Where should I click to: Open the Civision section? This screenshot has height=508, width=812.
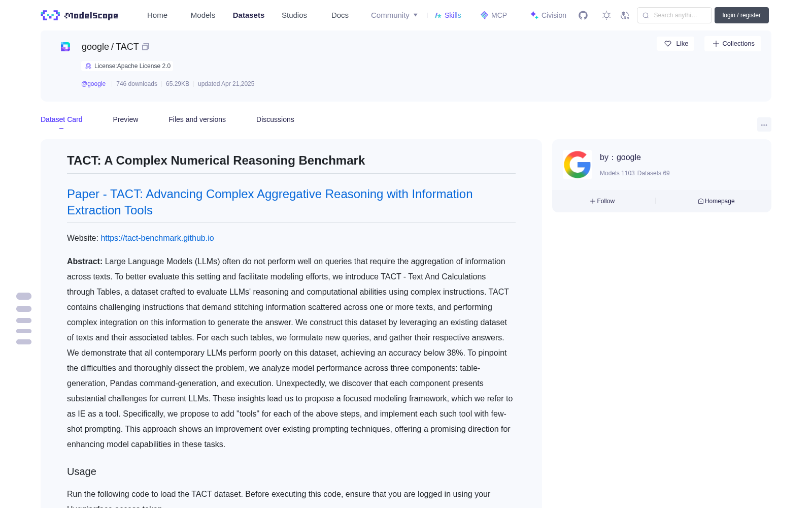point(548,15)
